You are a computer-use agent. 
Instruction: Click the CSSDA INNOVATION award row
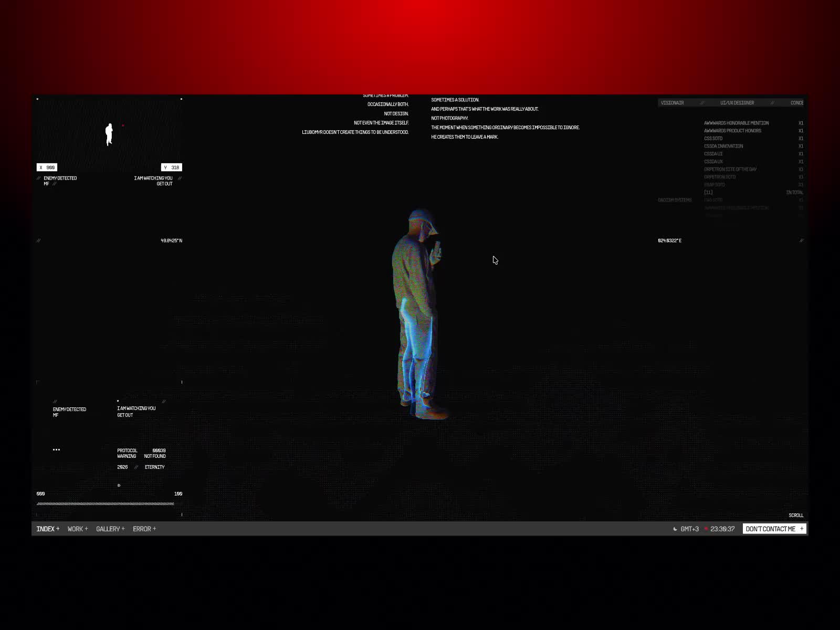point(753,146)
